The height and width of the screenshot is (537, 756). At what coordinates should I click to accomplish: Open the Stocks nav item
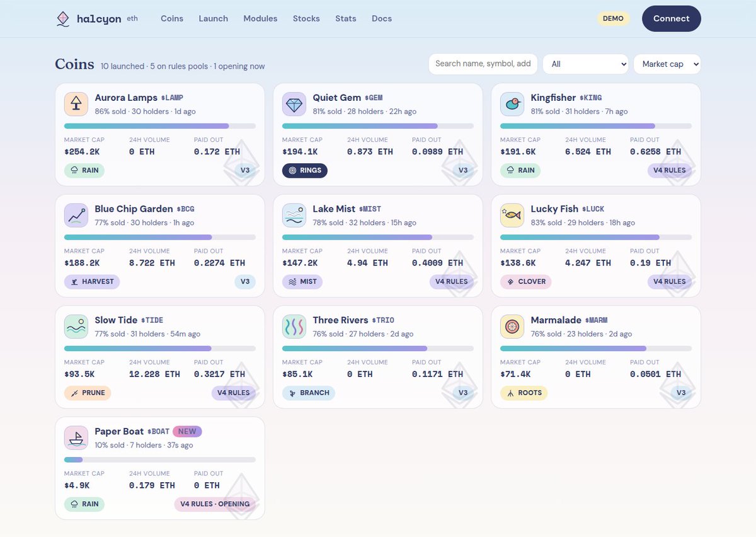point(306,19)
